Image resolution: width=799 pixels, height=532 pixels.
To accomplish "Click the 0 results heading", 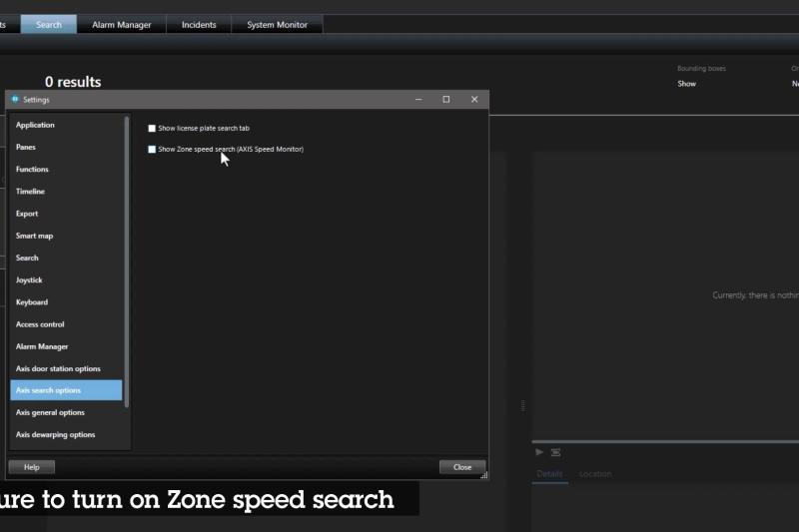I will [x=73, y=82].
